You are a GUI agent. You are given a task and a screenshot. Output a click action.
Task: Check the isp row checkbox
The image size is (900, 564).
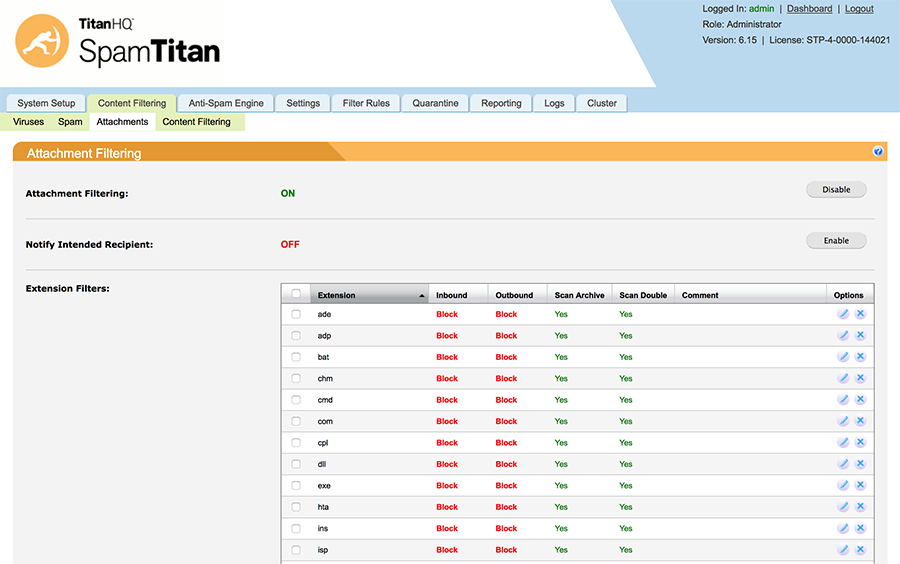point(296,550)
